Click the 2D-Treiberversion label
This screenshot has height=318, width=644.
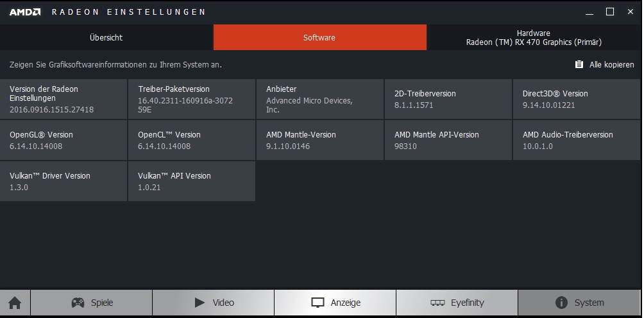tap(425, 94)
